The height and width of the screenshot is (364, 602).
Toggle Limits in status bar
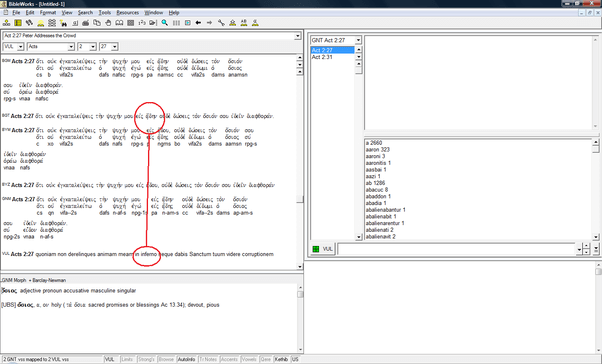pyautogui.click(x=127, y=359)
